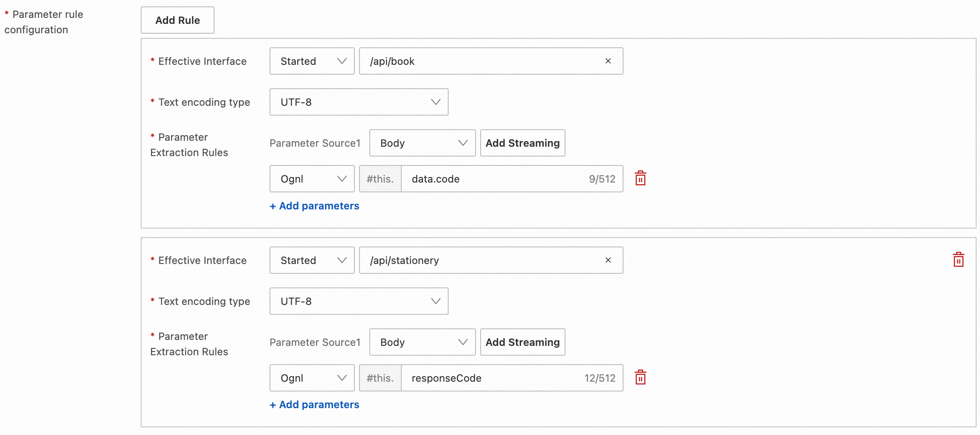Clear the /api/stationery interface field
980x435 pixels.
pyautogui.click(x=608, y=260)
